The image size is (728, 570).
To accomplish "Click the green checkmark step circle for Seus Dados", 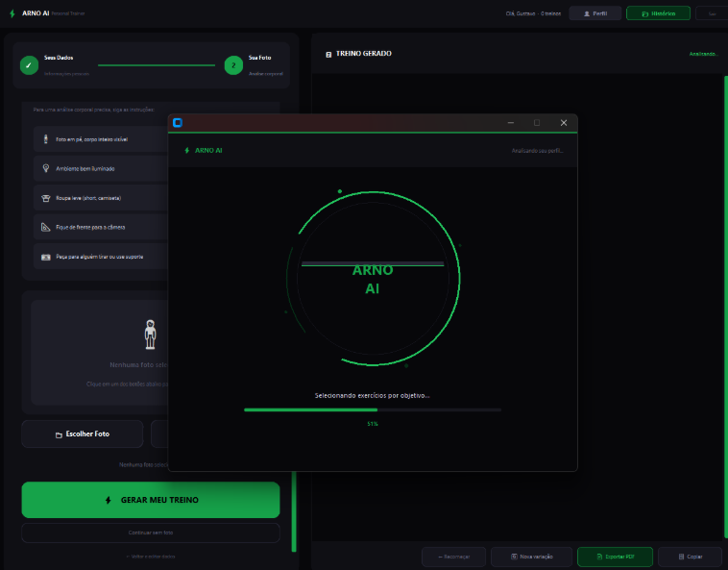I will [x=29, y=65].
